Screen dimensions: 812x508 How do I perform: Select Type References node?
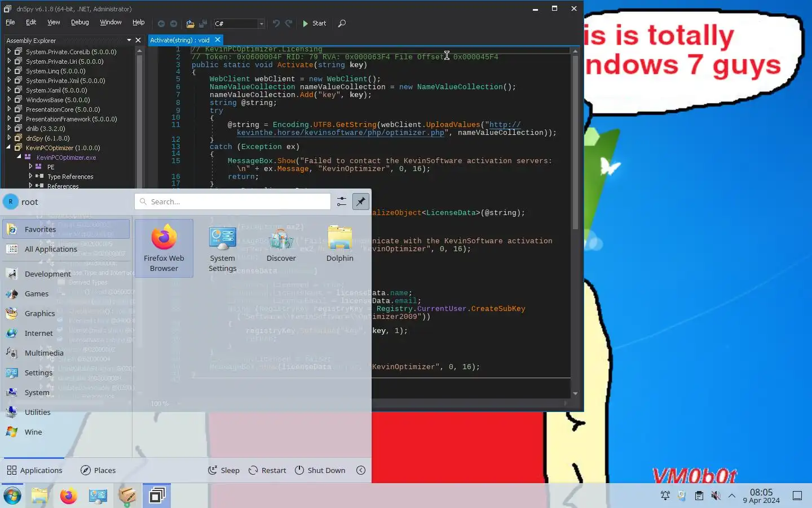pos(70,177)
